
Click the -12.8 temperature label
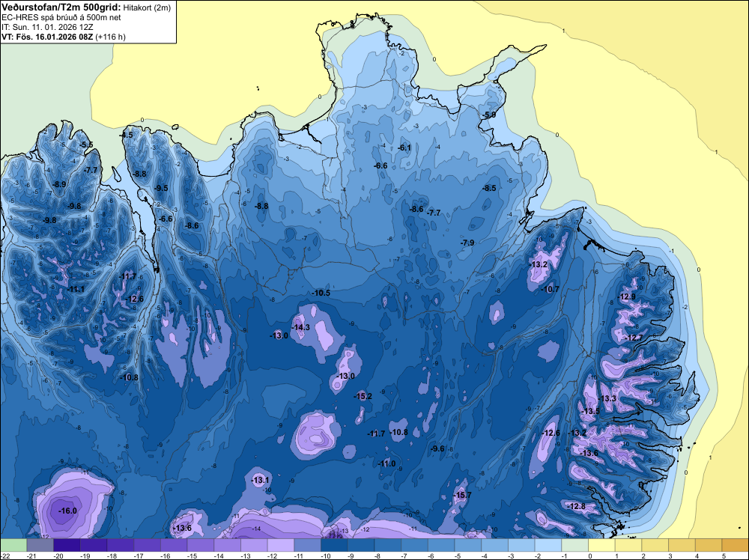click(x=576, y=507)
